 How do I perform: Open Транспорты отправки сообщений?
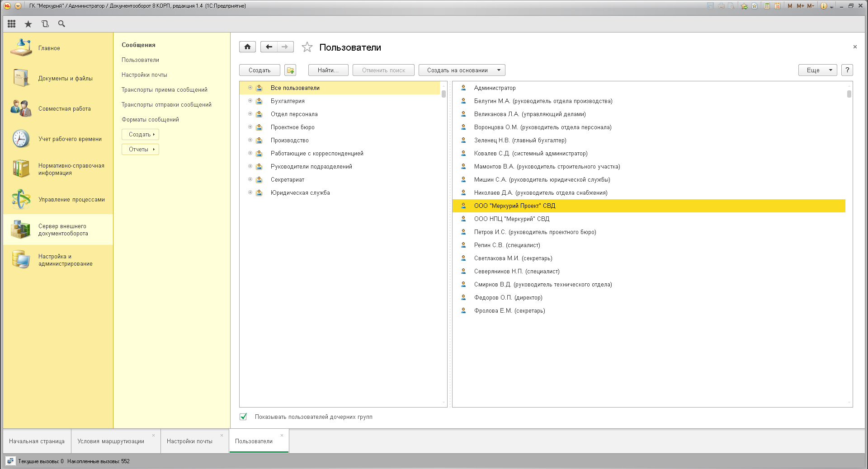click(x=166, y=104)
